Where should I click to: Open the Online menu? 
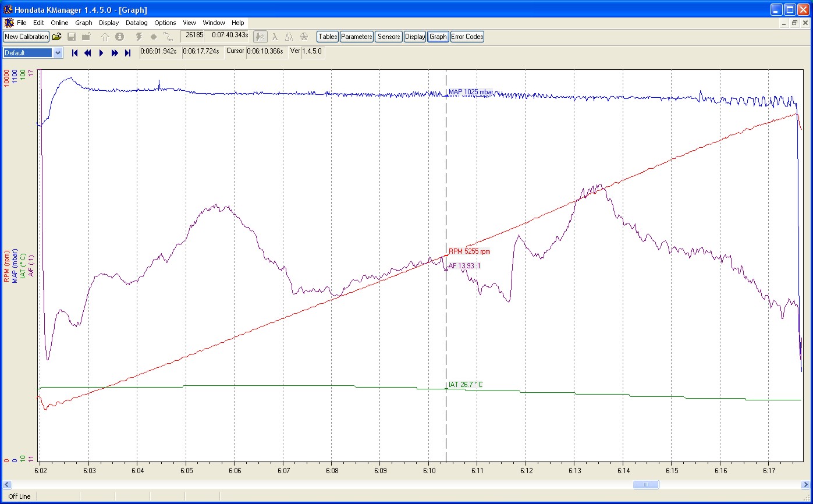click(59, 23)
